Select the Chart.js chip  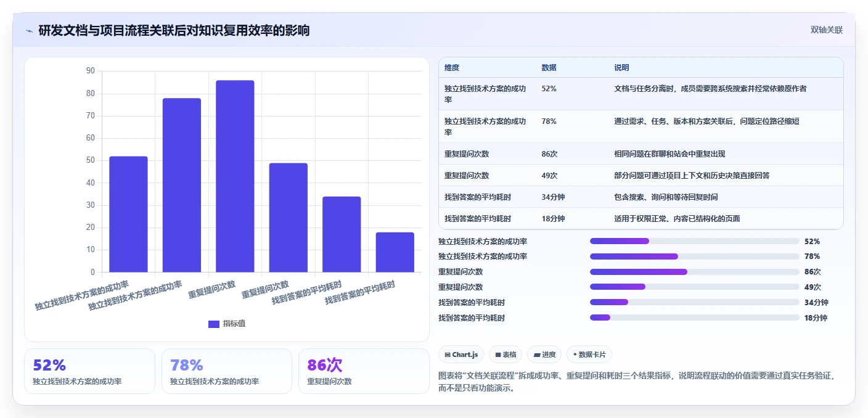pyautogui.click(x=461, y=354)
